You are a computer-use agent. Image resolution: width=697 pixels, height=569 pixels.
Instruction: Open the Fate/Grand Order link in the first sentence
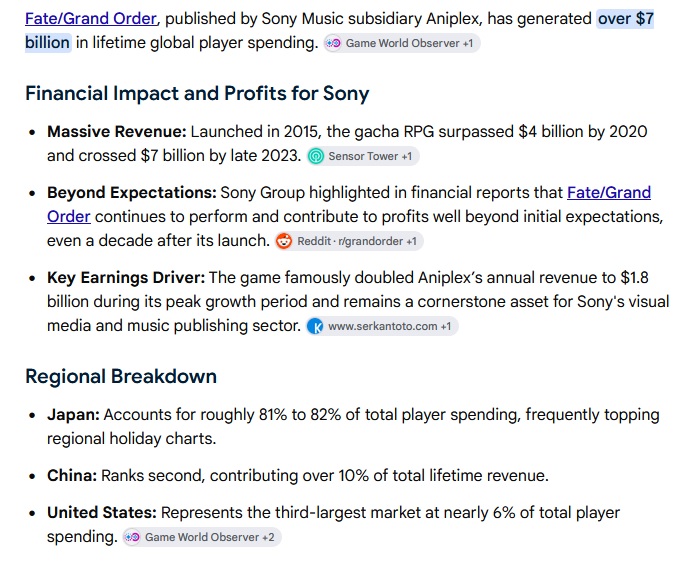pos(91,19)
